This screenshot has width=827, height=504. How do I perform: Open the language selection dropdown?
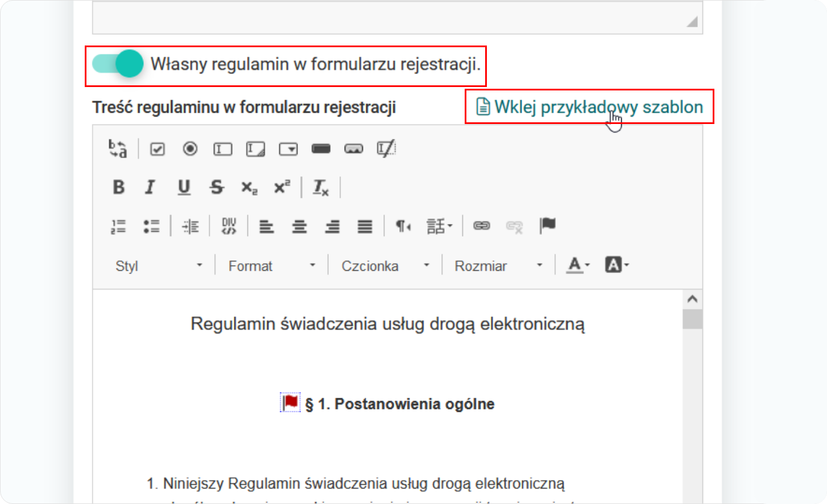(x=440, y=226)
